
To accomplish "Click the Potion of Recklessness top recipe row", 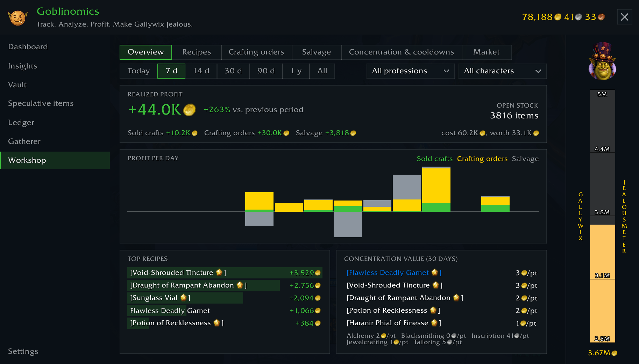I will (225, 323).
